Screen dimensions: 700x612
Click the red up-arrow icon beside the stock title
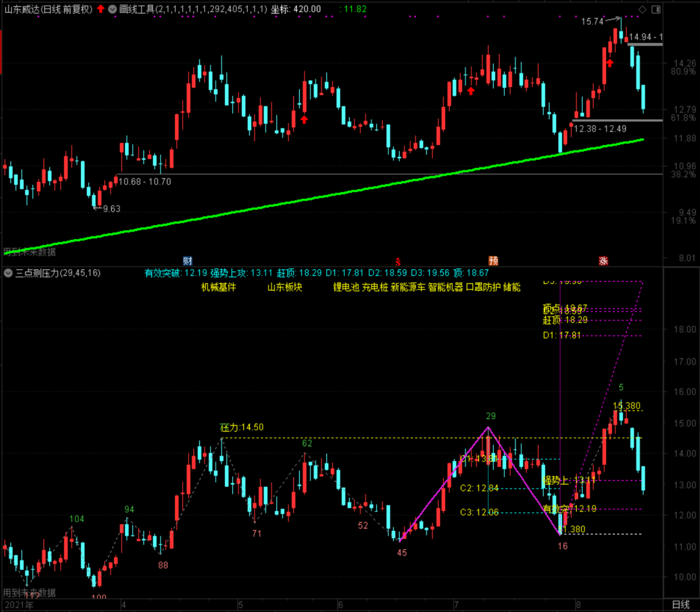(x=101, y=9)
